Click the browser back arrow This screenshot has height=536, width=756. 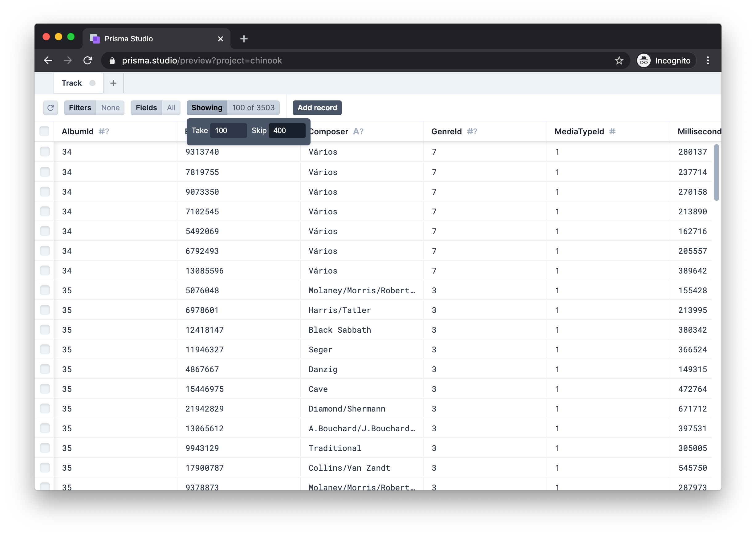[48, 60]
